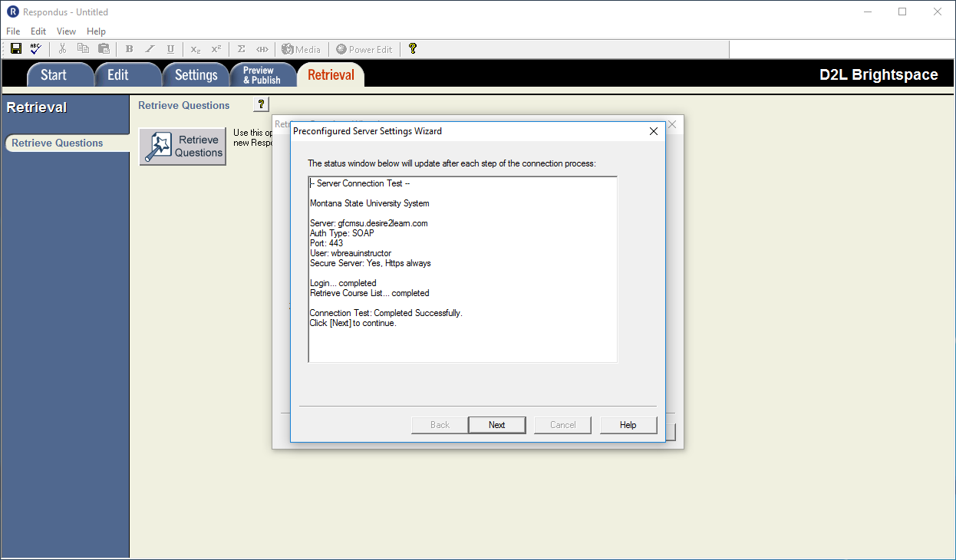This screenshot has width=956, height=560.
Task: Click the 'Retrieve Course List... completed' line
Action: click(x=370, y=293)
